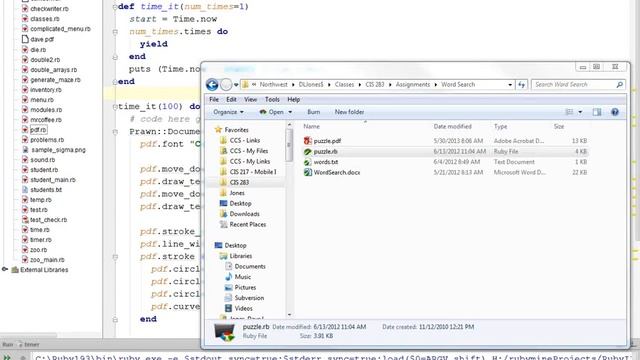
Task: Open CCS - Links favorite folder
Action: pyautogui.click(x=244, y=140)
